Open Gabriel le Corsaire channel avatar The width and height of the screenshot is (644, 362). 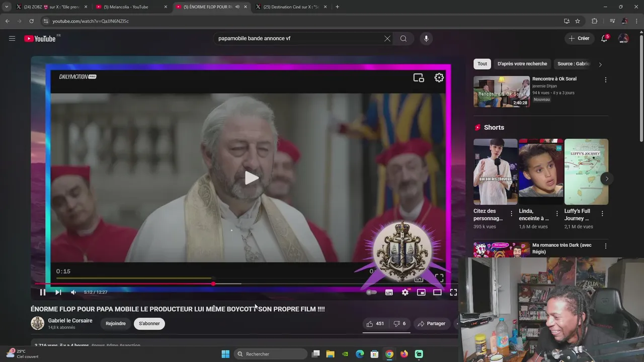click(38, 323)
